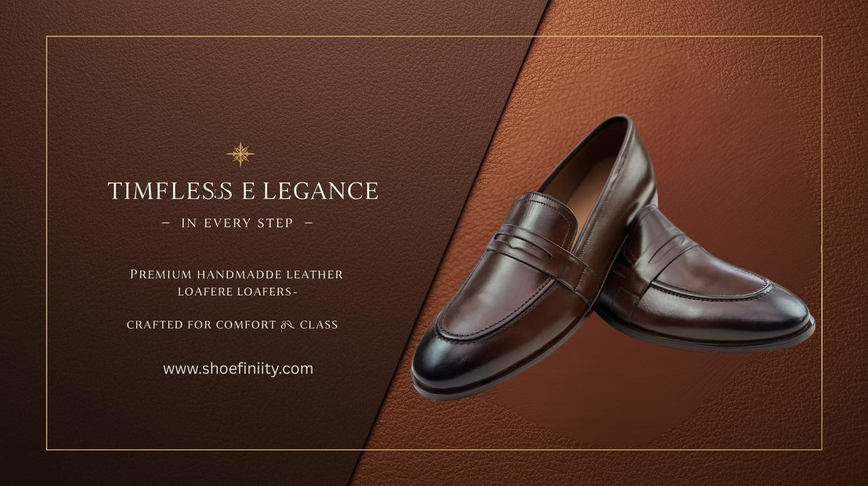Click the dash right of IN EVERY STEP
Viewport: 868px width, 486px height.
(x=308, y=223)
